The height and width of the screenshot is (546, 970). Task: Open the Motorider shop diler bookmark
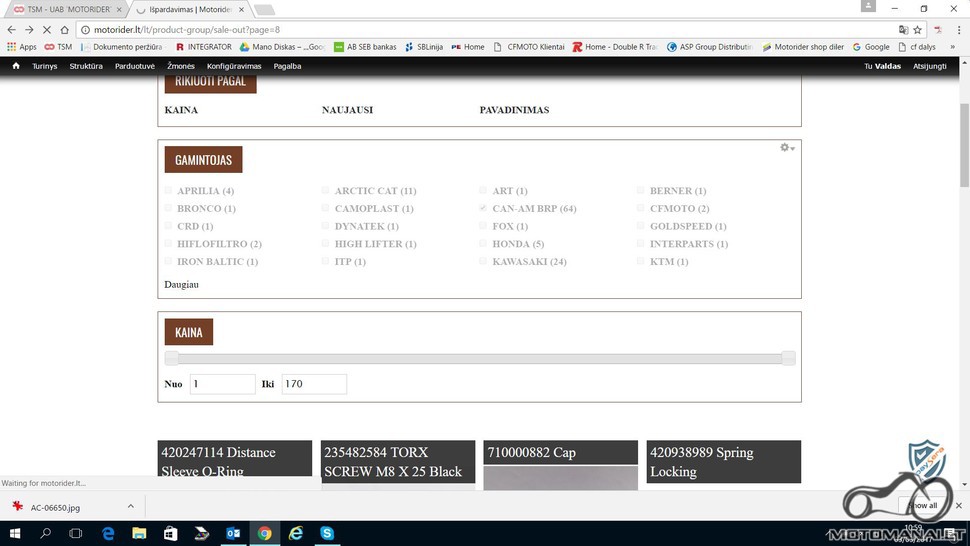pyautogui.click(x=803, y=47)
